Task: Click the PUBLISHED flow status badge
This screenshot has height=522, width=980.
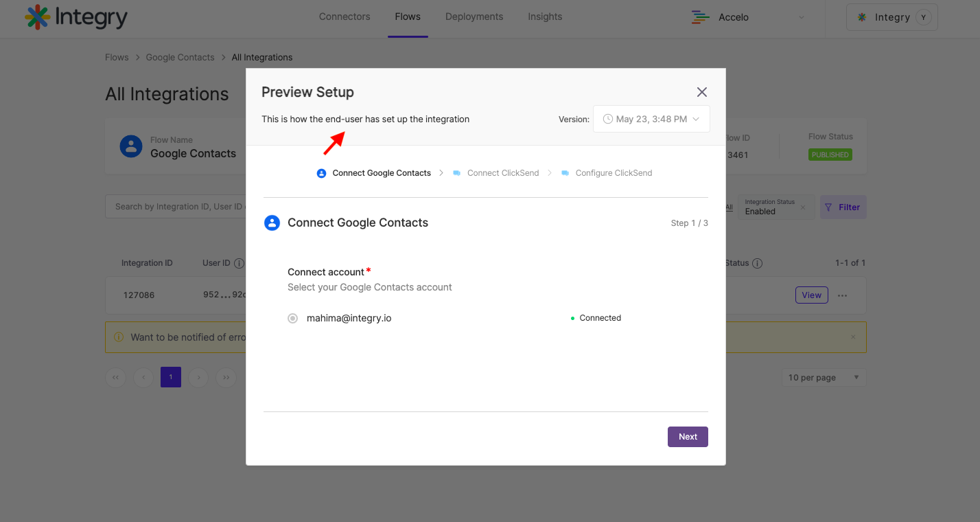Action: pyautogui.click(x=830, y=155)
